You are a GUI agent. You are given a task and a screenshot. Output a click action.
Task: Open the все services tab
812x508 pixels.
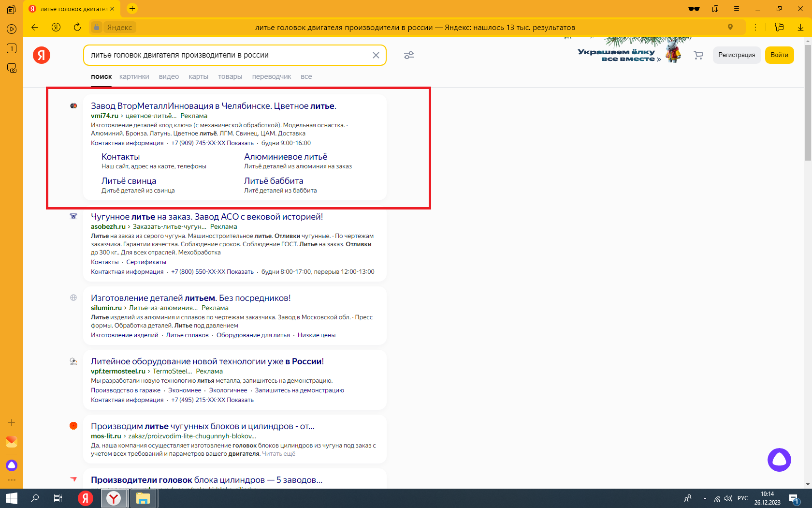[x=306, y=76]
